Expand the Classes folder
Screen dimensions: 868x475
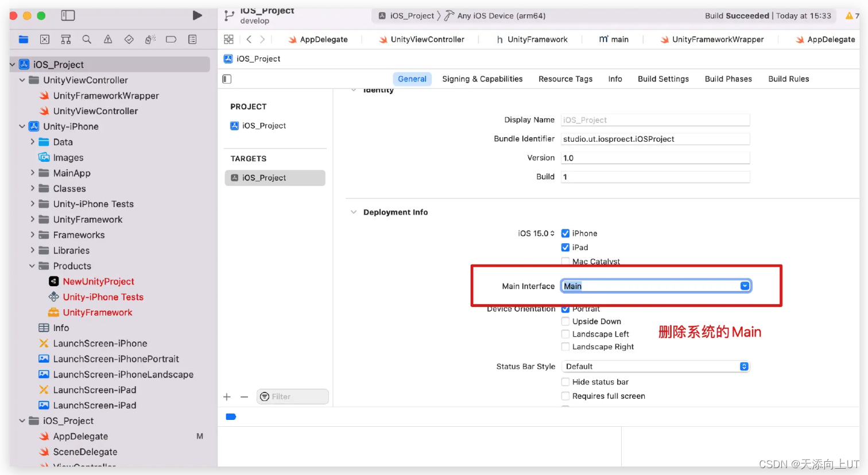[x=33, y=188]
